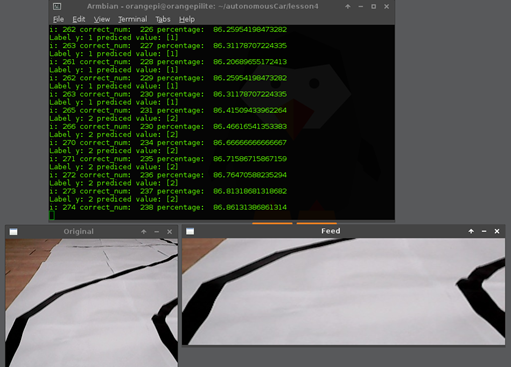Click the terminal line with correct_num 237
Viewport: 511px width, 367px height.
[168, 191]
